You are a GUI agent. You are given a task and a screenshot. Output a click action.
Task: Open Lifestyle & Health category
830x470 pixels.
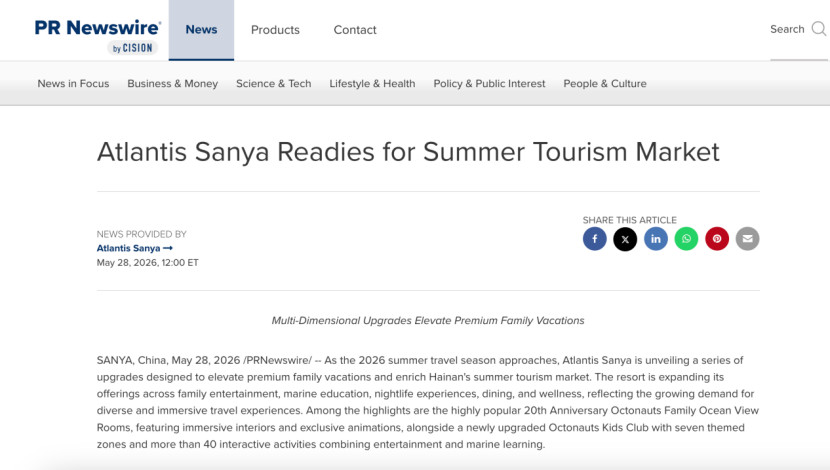coord(372,84)
